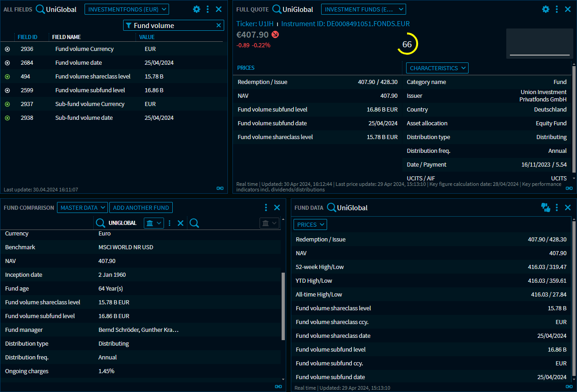Click the link icon in All Fields panel
The image size is (577, 392).
coord(220,188)
